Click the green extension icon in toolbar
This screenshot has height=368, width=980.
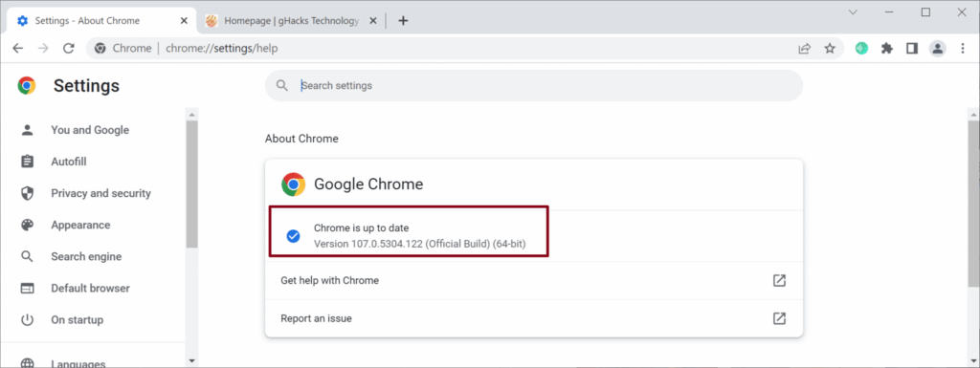tap(862, 49)
